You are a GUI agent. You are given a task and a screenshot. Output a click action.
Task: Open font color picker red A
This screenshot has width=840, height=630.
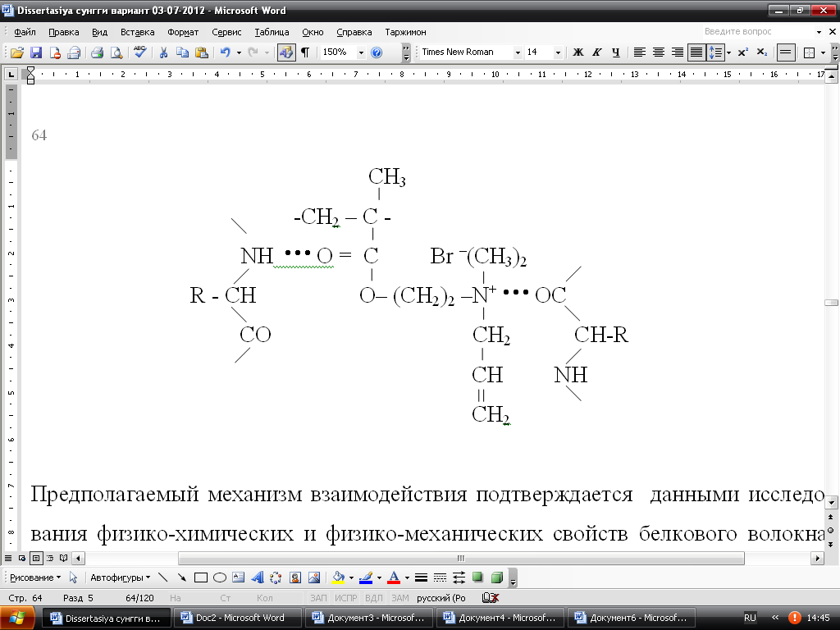(x=394, y=577)
